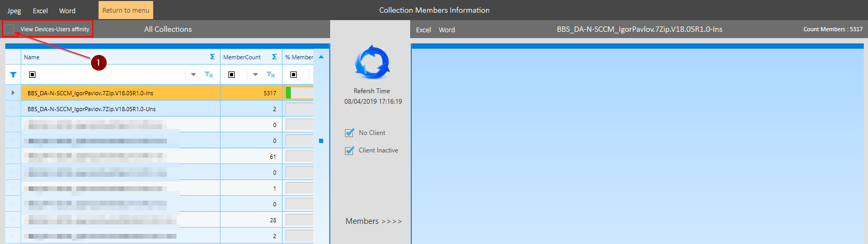868x244 pixels.
Task: Open the top bar Excel export item
Action: click(x=40, y=11)
